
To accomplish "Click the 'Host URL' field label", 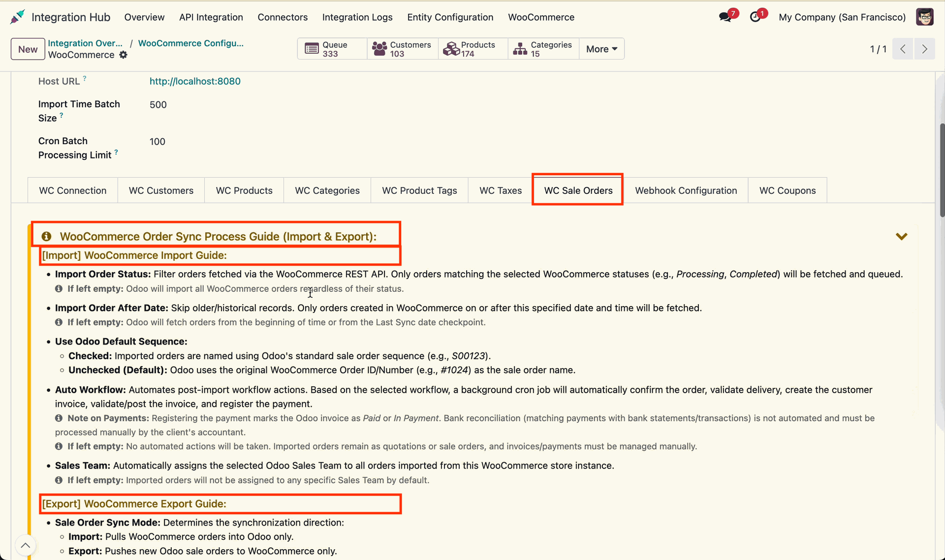I will pyautogui.click(x=59, y=82).
